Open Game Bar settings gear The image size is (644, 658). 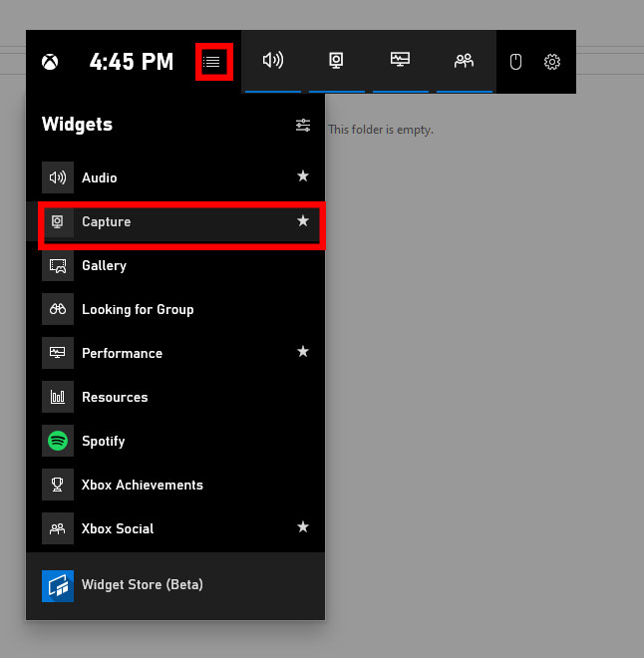pos(552,62)
